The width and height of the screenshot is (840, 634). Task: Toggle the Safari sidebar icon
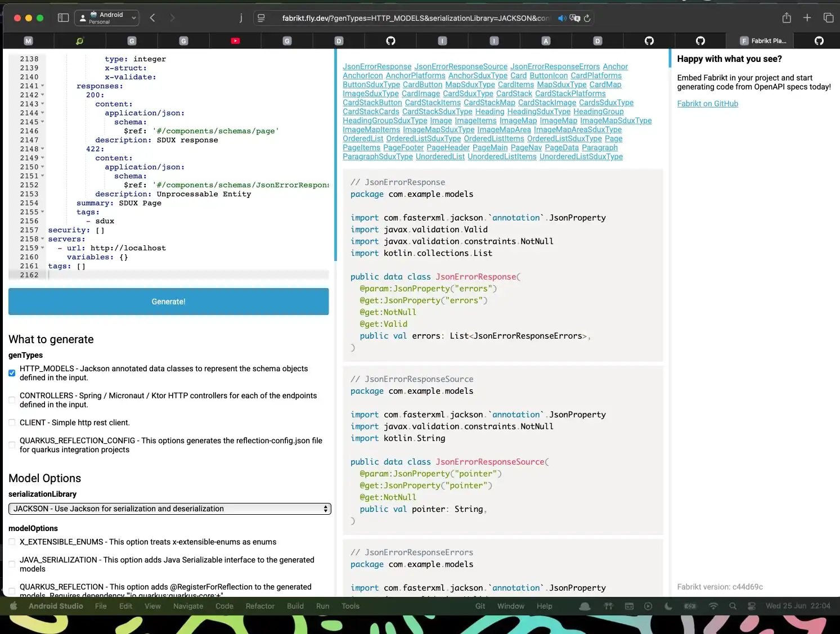click(x=63, y=18)
